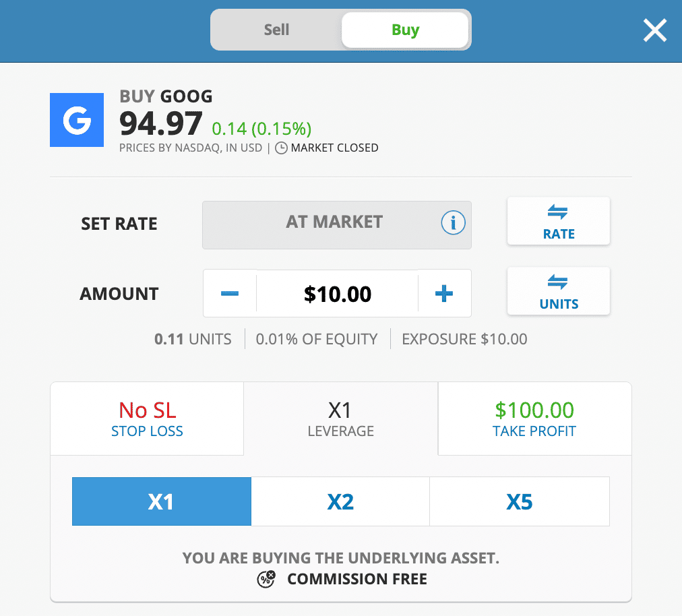
Task: Open the Stop Loss tab
Action: pyautogui.click(x=147, y=419)
